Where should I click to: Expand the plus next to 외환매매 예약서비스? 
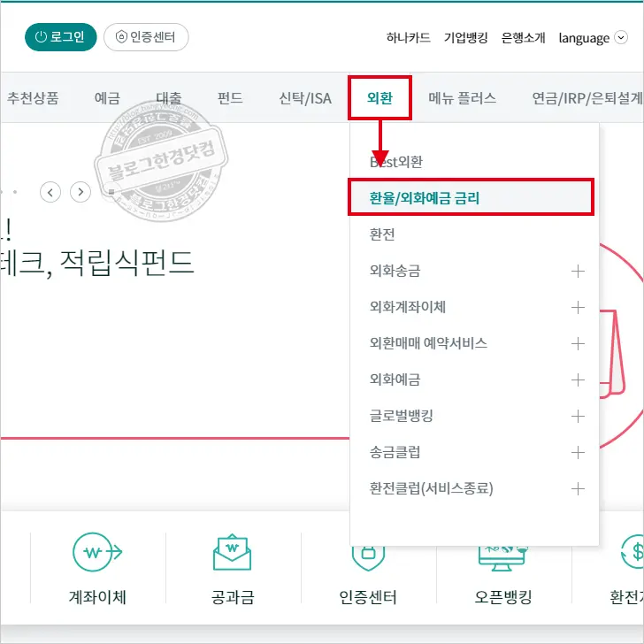tap(578, 343)
